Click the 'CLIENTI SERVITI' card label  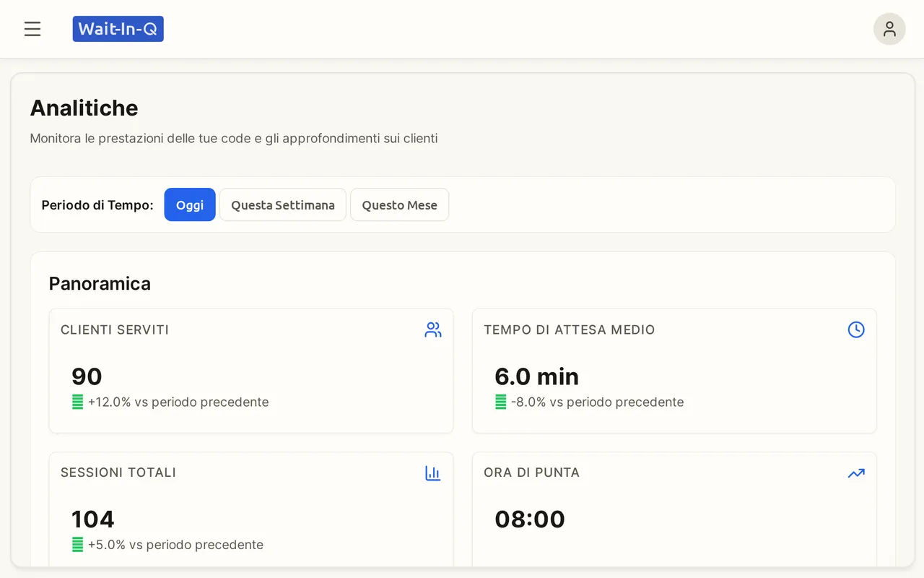click(115, 330)
